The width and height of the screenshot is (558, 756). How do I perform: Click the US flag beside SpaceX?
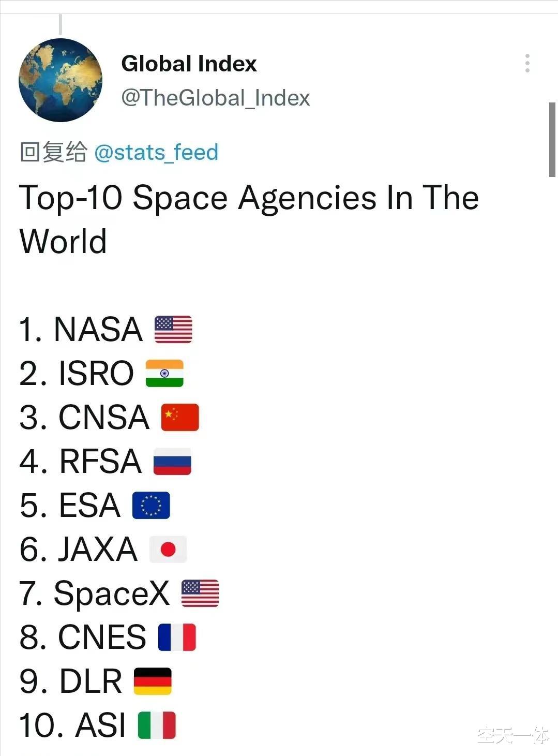pyautogui.click(x=200, y=593)
